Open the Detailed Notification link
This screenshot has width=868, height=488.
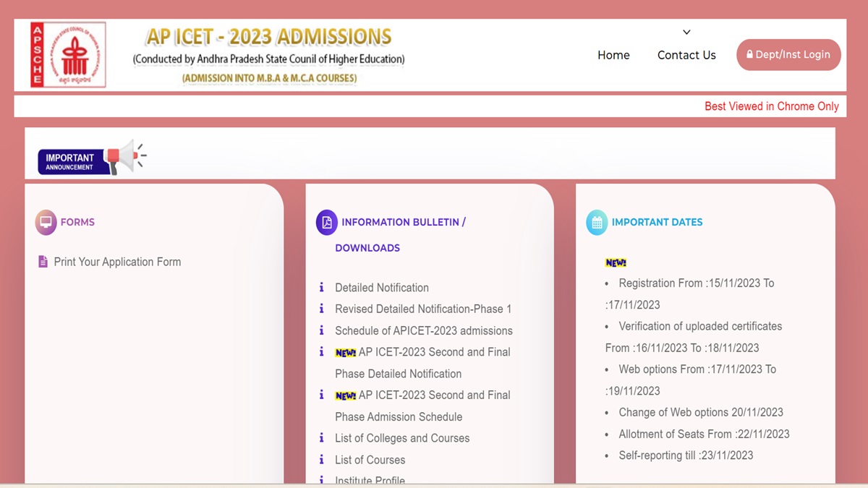(382, 288)
